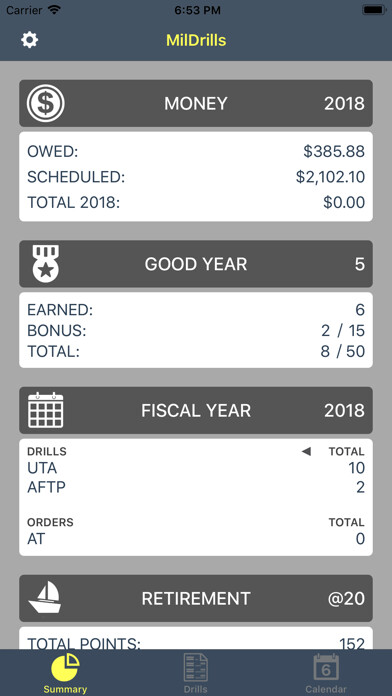Change the Fiscal Year 2018 value
The height and width of the screenshot is (696, 392).
click(x=344, y=411)
